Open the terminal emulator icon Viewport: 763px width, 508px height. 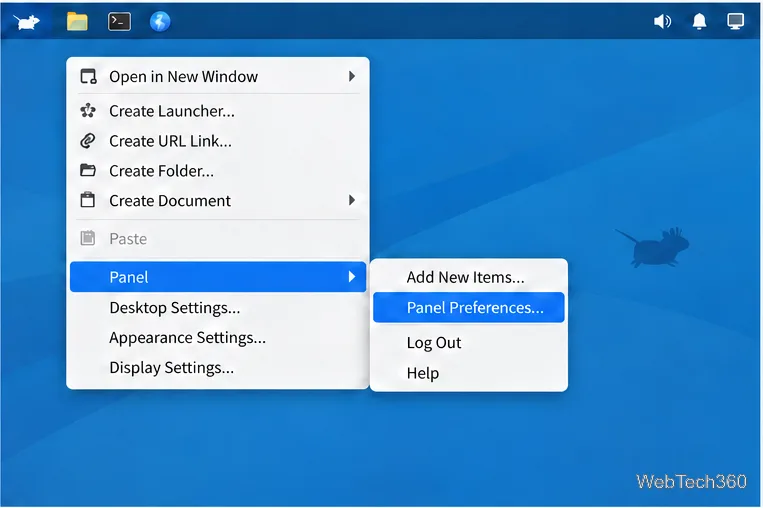[119, 22]
